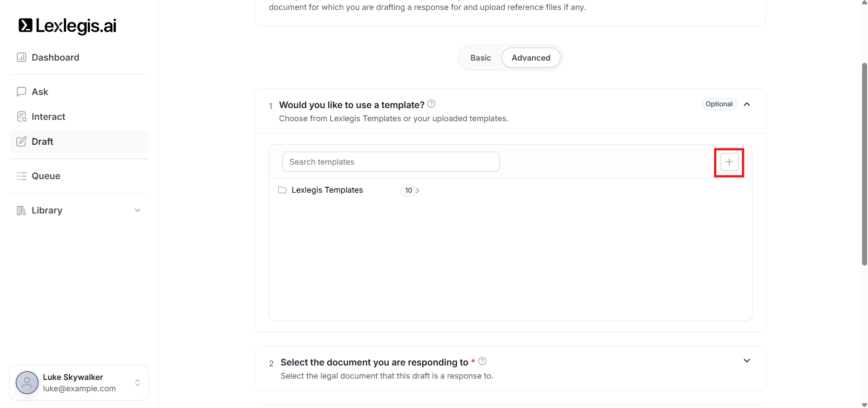Image resolution: width=868 pixels, height=408 pixels.
Task: Type in Search templates field
Action: (x=390, y=162)
